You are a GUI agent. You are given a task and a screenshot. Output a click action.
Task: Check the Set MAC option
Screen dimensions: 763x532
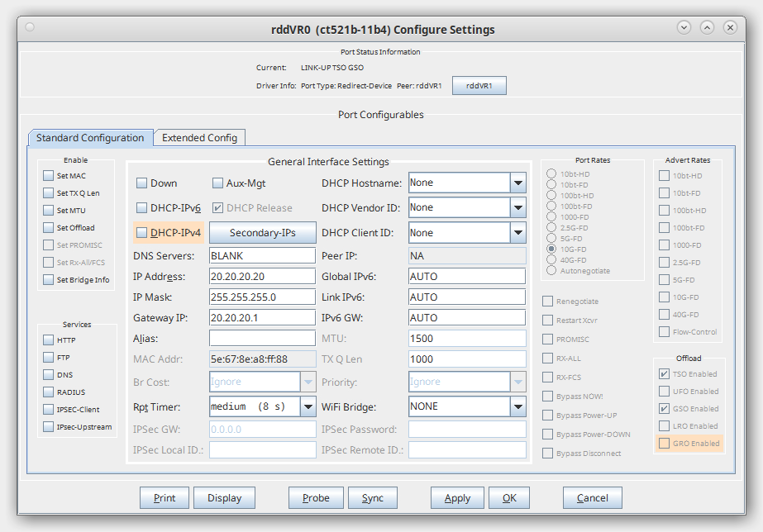point(49,176)
